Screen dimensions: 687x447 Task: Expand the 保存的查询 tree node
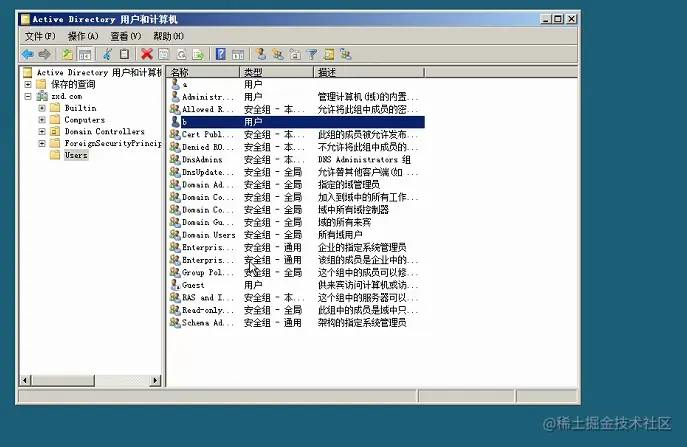[28, 84]
